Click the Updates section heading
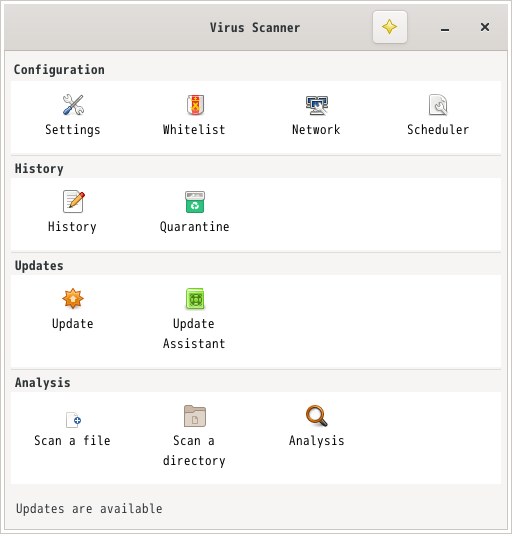 click(39, 266)
